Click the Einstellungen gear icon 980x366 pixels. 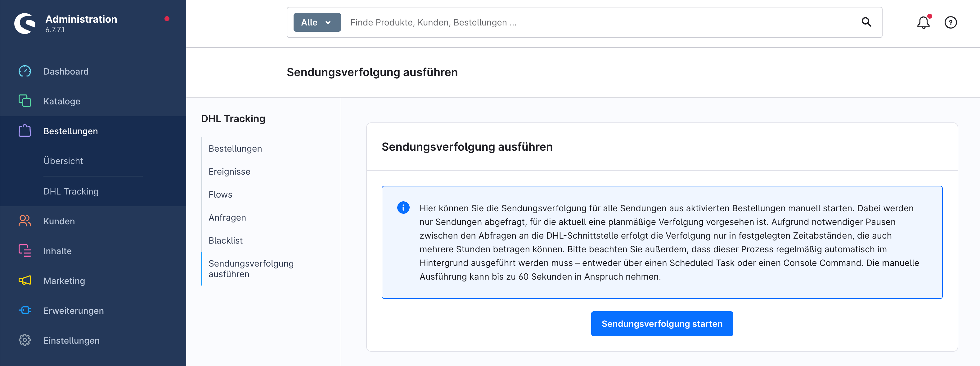(25, 340)
